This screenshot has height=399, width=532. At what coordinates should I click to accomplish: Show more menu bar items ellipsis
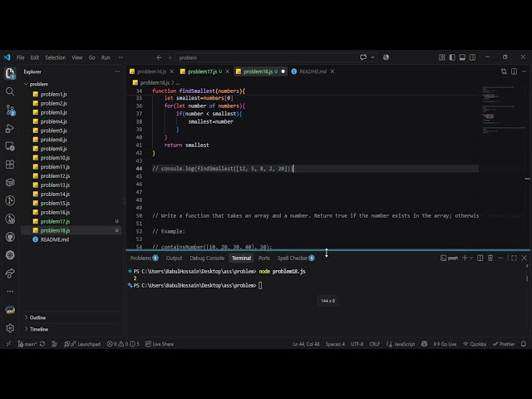[121, 57]
